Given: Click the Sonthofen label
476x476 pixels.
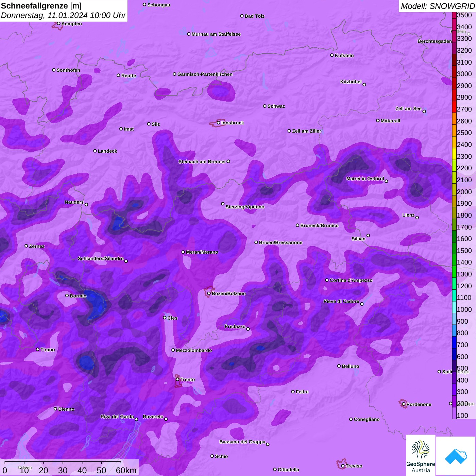Looking at the screenshot, I should click(x=68, y=70).
